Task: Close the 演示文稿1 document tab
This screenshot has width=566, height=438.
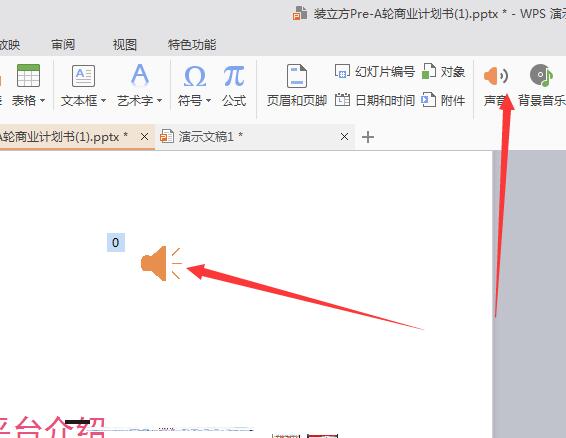Action: coord(344,137)
